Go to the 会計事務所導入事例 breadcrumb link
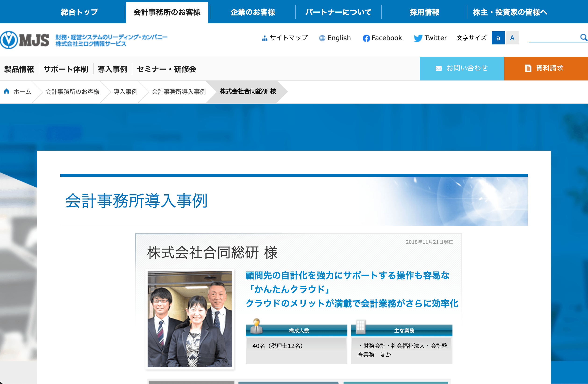This screenshot has width=588, height=384. [x=179, y=92]
